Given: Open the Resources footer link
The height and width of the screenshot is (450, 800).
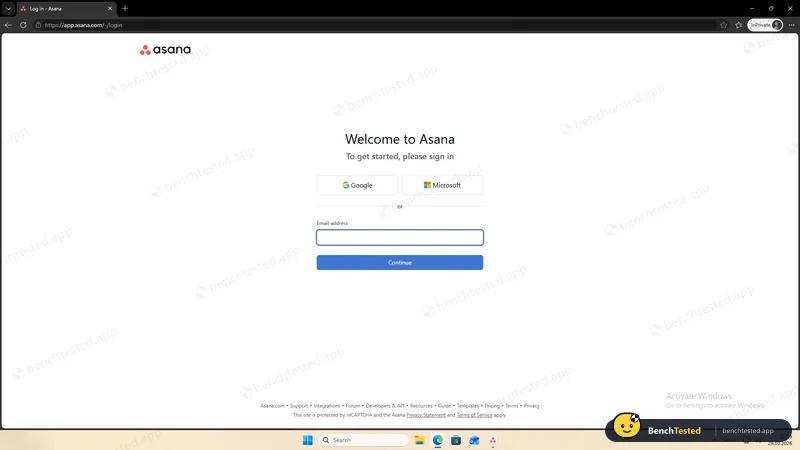Looking at the screenshot, I should (421, 406).
